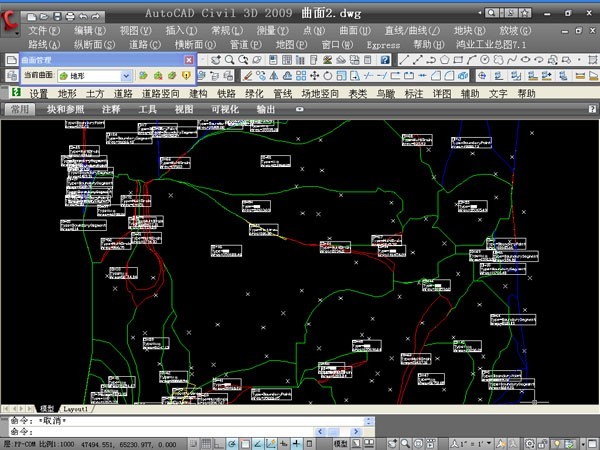Image resolution: width=600 pixels, height=450 pixels.
Task: Click the 道路竖向 toolbar button
Action: point(161,93)
